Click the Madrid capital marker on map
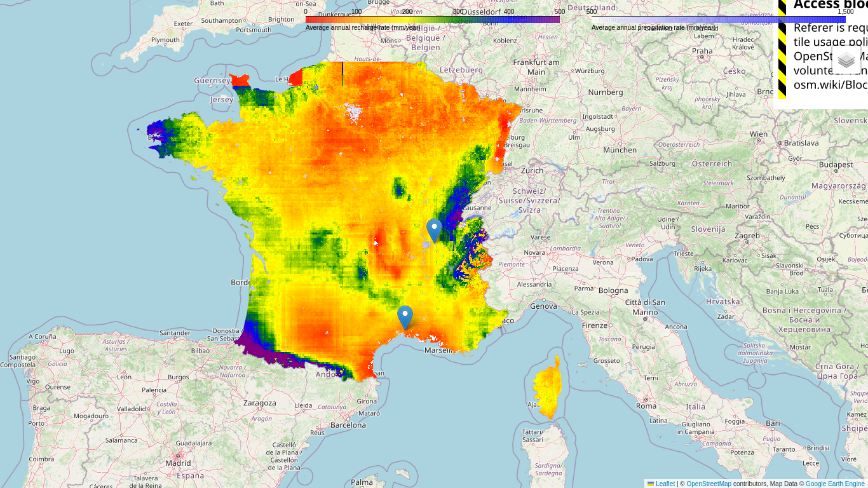Viewport: 868px width, 488px height. click(178, 456)
